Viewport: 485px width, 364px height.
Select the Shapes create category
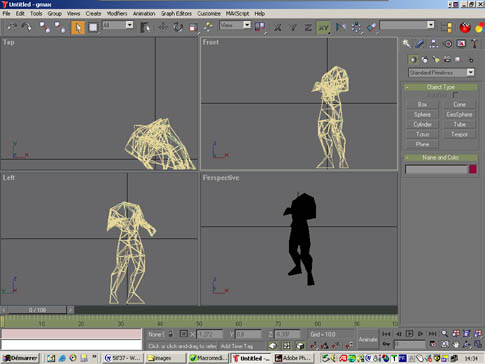tap(425, 60)
